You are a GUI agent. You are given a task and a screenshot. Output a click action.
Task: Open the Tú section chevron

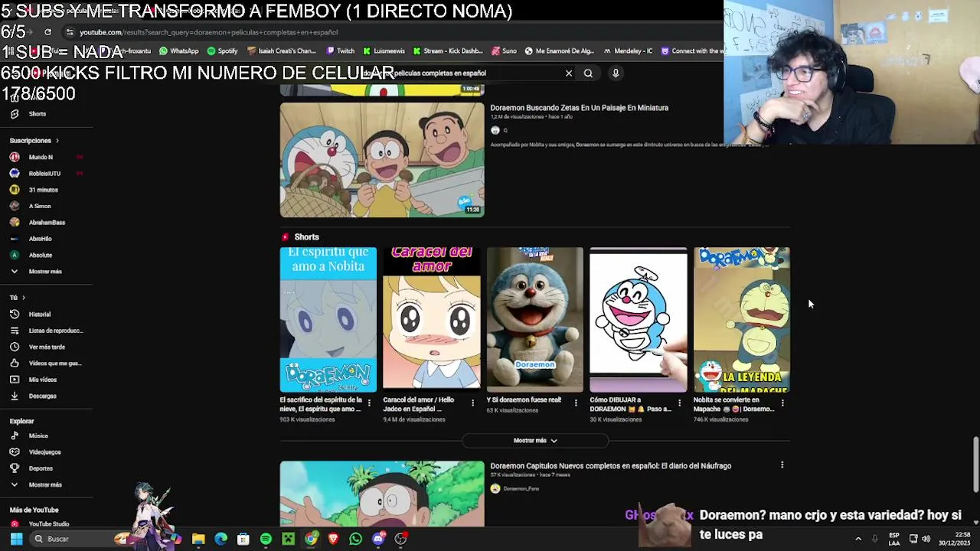[x=23, y=298]
